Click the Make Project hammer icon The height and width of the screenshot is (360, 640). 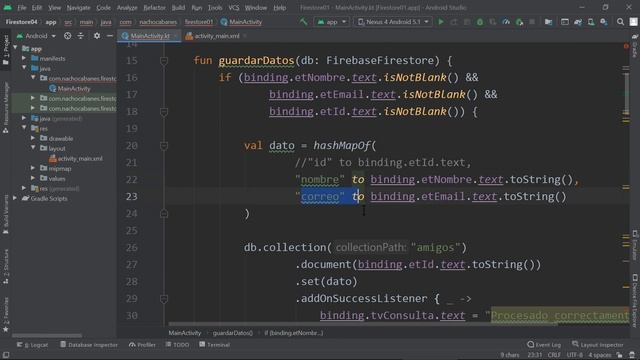tap(303, 22)
